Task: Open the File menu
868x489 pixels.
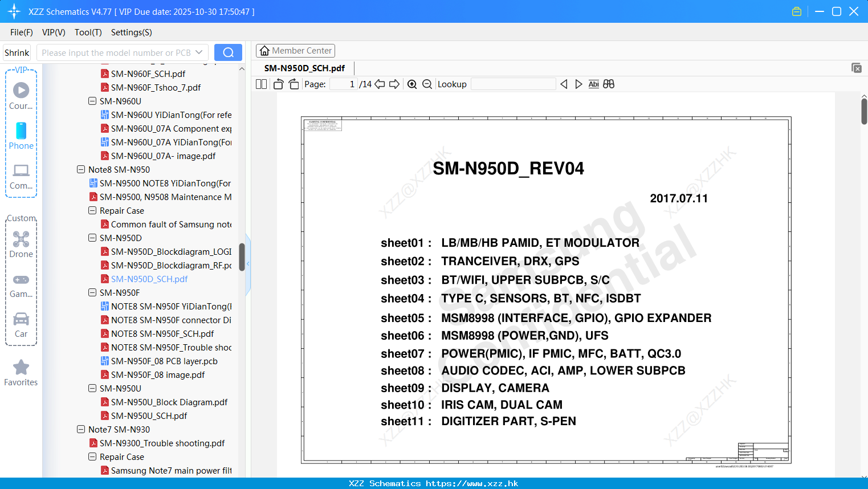Action: (22, 32)
